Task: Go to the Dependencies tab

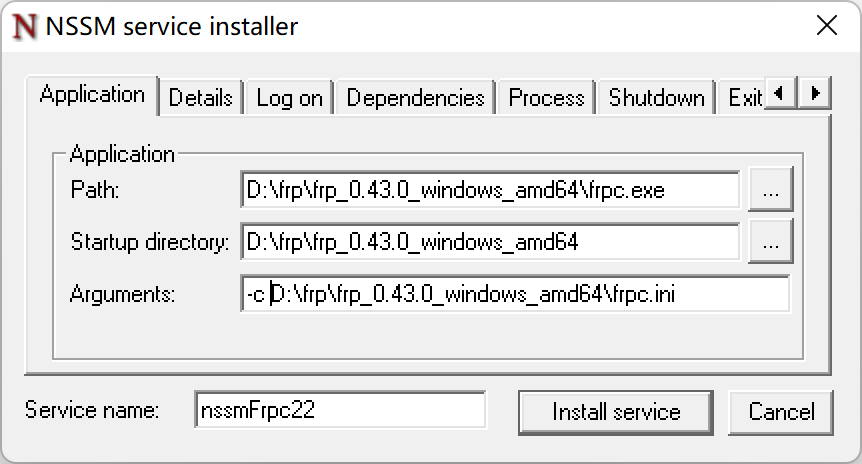Action: pyautogui.click(x=415, y=98)
